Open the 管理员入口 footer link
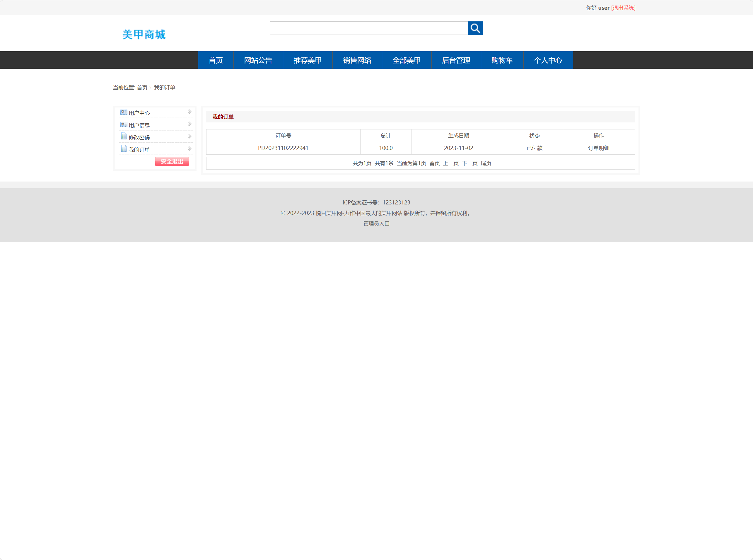 [x=376, y=223]
